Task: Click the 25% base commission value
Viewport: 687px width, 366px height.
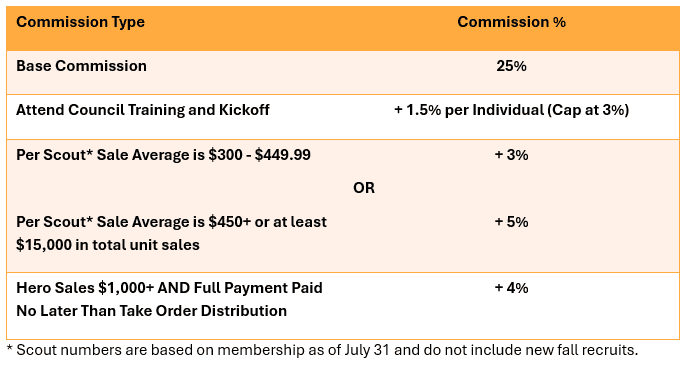Action: pyautogui.click(x=511, y=66)
